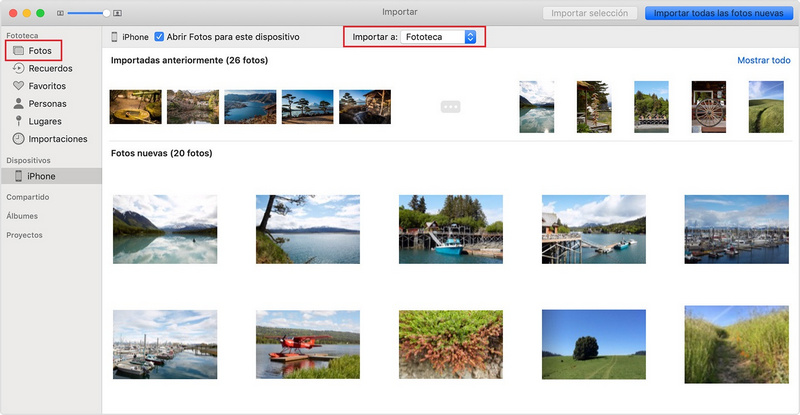Click Importadas anteriormente (26 fotos) heading

(x=189, y=60)
